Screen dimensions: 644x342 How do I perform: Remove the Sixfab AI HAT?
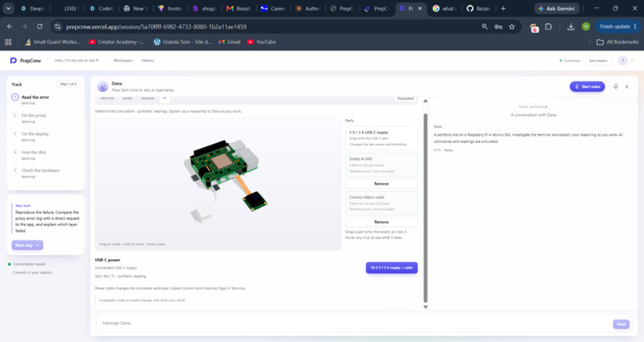(x=381, y=184)
